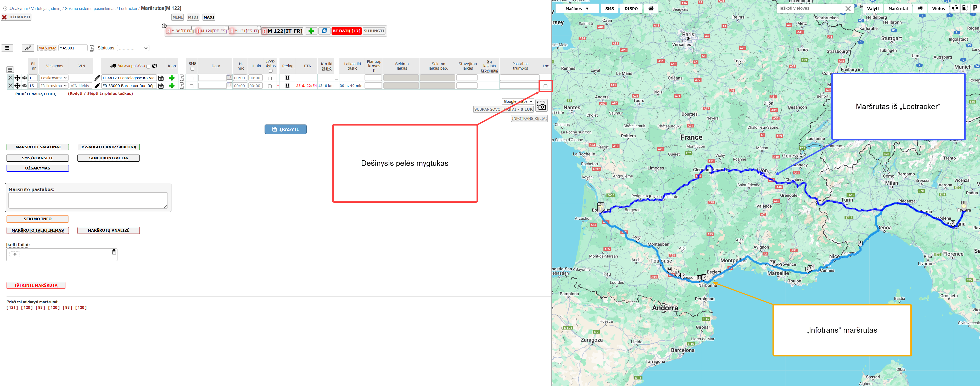980x386 pixels.
Task: Take a map screenshot with the camera icon
Action: (542, 105)
